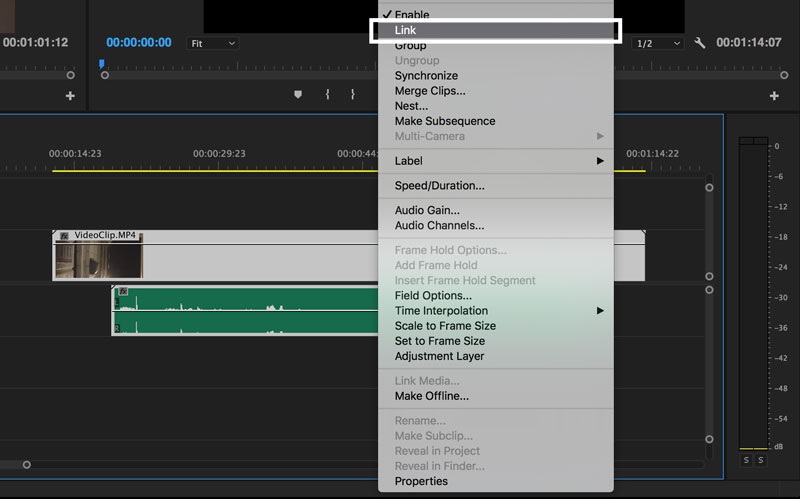Solo the right audio meter channel

coord(760,459)
